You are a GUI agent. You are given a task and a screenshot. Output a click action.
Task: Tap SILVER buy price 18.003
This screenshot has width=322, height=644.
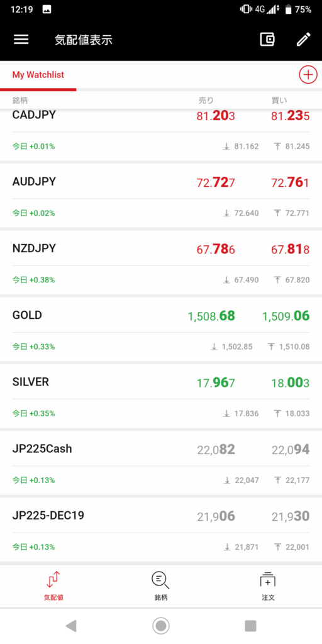(x=291, y=383)
